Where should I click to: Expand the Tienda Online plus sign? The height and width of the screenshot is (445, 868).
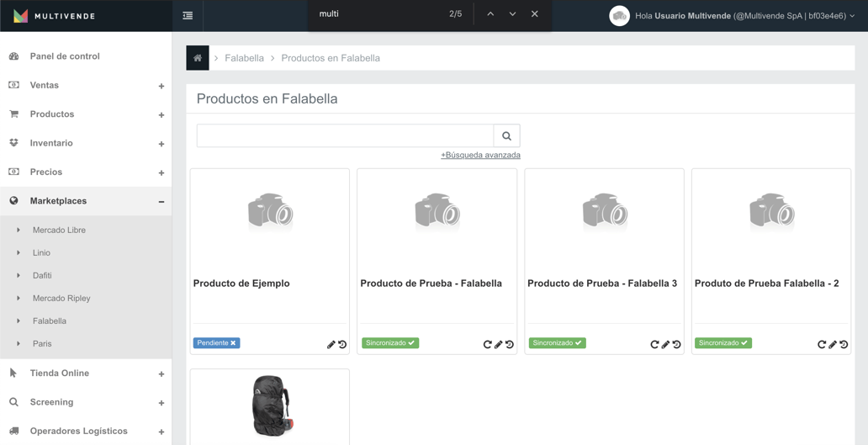pos(161,374)
